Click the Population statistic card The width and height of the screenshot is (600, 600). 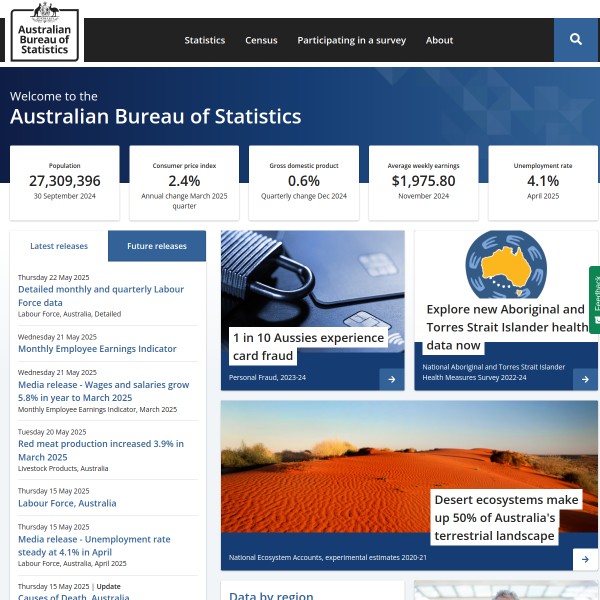point(64,182)
